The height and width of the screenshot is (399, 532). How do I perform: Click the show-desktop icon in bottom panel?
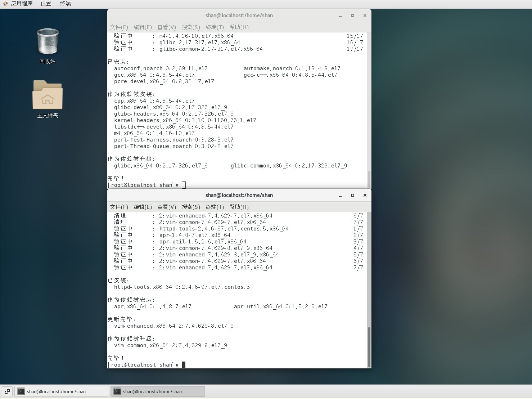[7, 391]
